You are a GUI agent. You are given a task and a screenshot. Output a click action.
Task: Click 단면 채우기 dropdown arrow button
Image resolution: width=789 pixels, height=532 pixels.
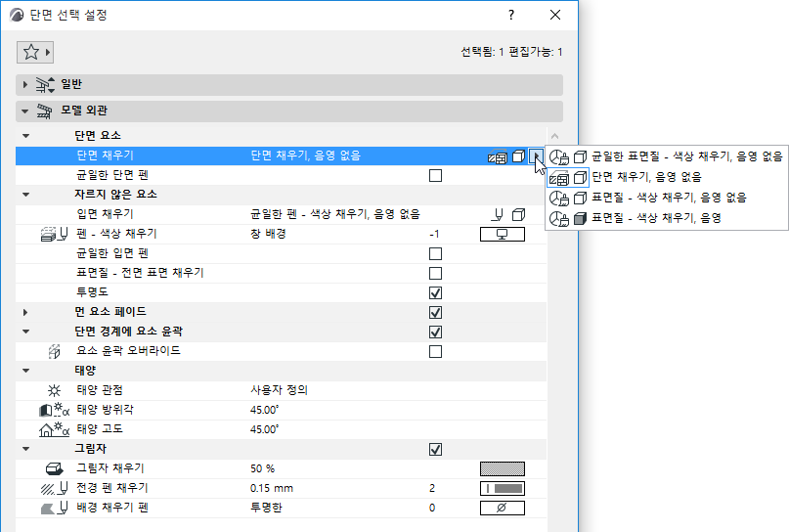point(536,156)
